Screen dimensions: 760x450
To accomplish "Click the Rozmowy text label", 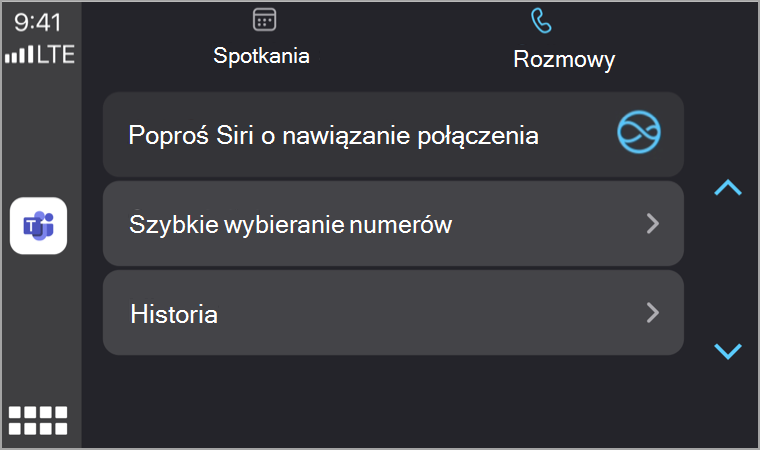I will tap(564, 60).
